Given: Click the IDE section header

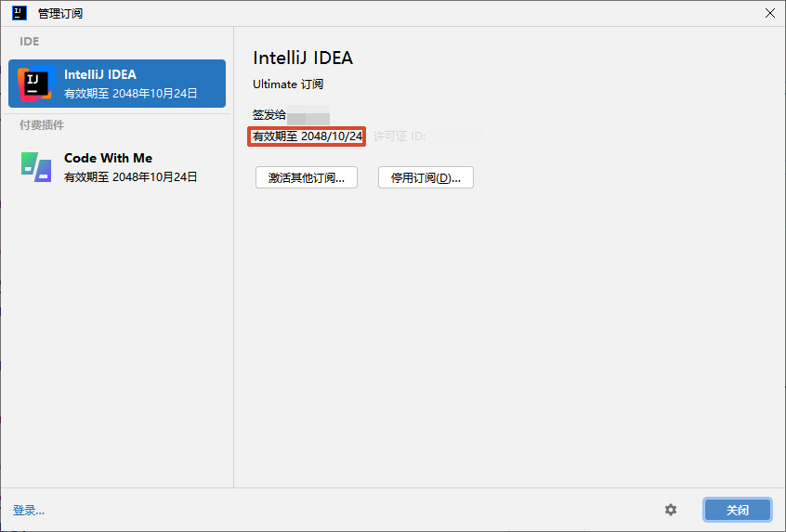Looking at the screenshot, I should click(x=29, y=42).
